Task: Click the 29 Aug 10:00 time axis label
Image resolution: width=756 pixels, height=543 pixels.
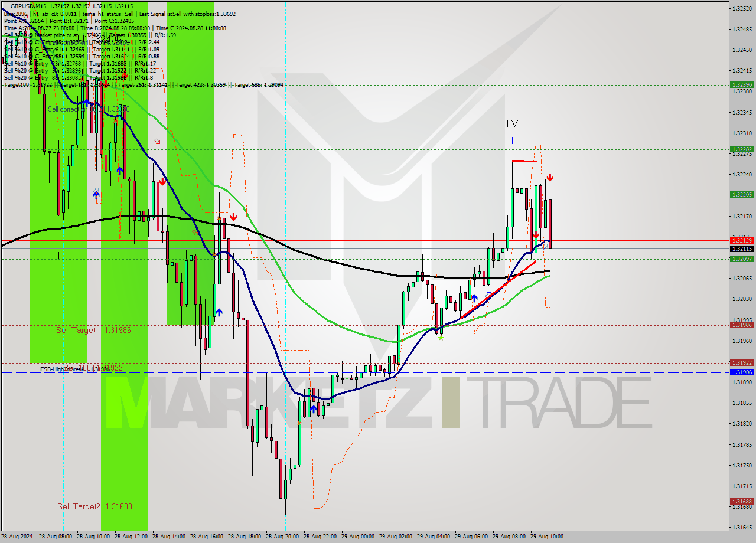Action: tap(548, 537)
